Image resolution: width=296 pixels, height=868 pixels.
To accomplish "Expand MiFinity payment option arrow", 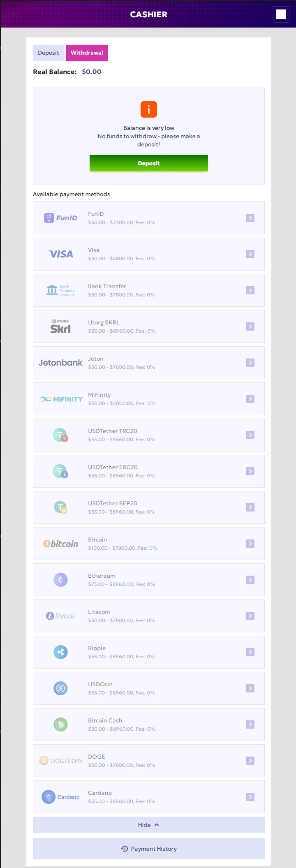I will [250, 399].
